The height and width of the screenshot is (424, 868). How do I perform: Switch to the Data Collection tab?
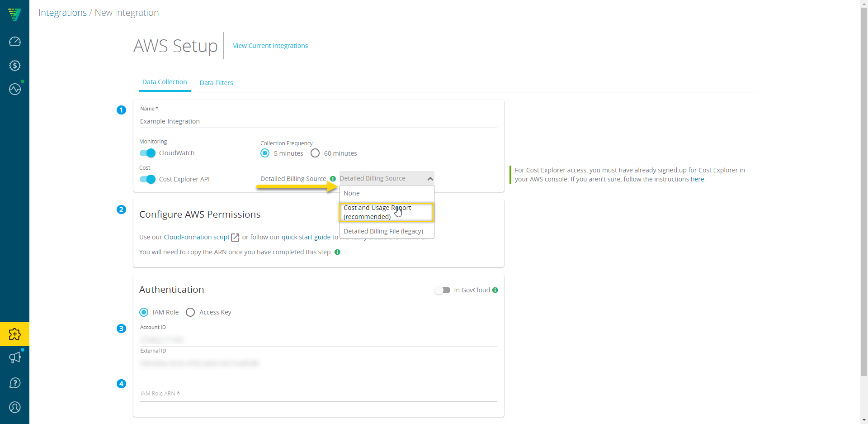coord(165,82)
